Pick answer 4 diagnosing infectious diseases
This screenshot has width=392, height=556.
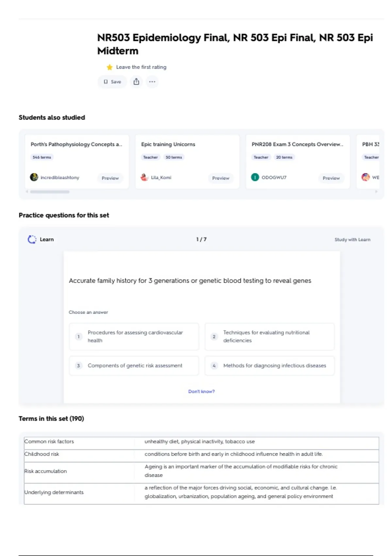click(x=269, y=366)
